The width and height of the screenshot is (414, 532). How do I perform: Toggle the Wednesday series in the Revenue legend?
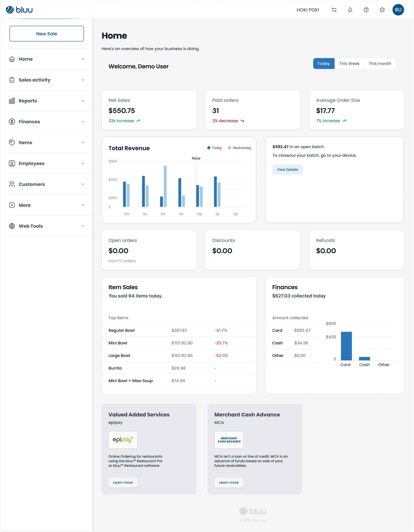click(239, 148)
